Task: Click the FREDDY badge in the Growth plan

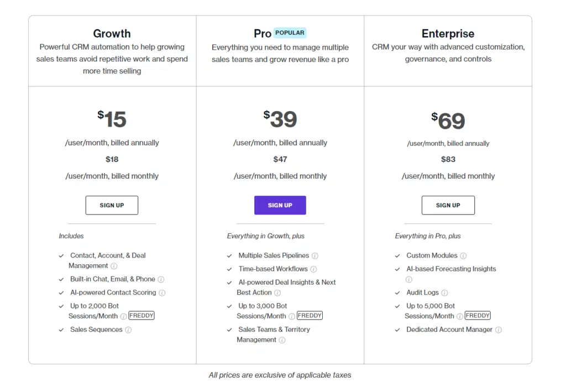Action: point(141,316)
